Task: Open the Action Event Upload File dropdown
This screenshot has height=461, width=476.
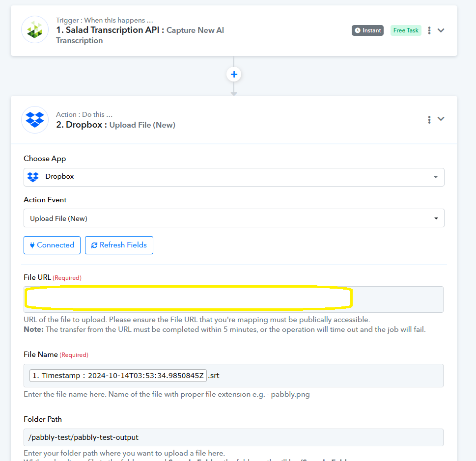Action: point(234,218)
